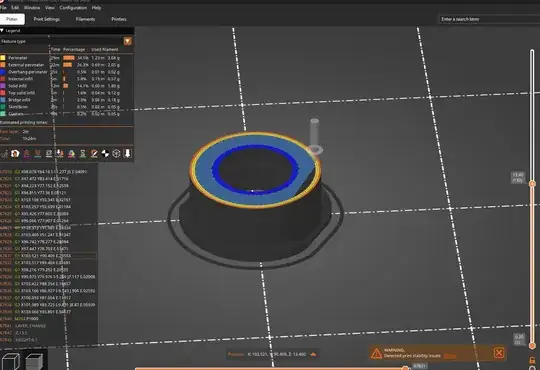Select the highlighted X103.521 G-code line
The height and width of the screenshot is (370, 540).
[48, 256]
